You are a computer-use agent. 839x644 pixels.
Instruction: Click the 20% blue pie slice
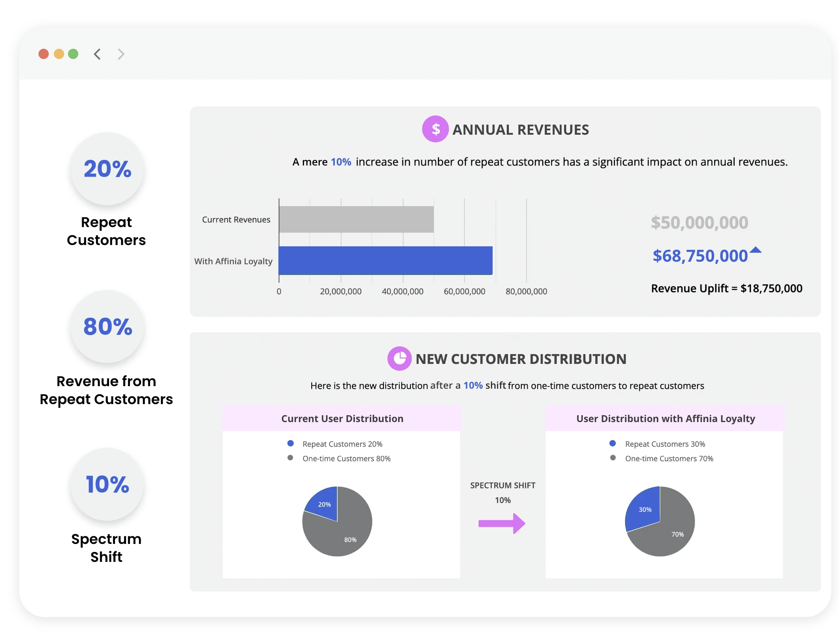click(325, 504)
